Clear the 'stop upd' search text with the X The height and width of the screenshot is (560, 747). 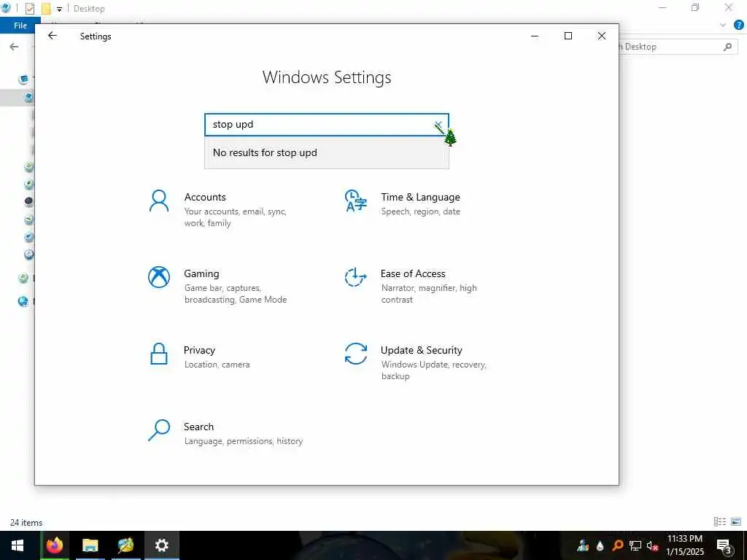(x=438, y=125)
